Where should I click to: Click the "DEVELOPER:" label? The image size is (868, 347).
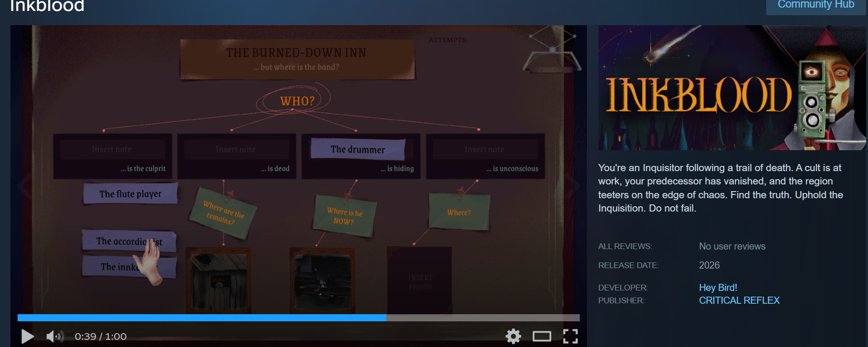point(623,288)
